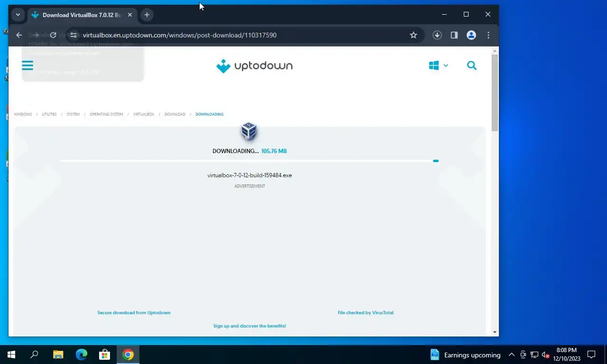Open a new Chrome tab
This screenshot has width=607, height=364.
147,15
